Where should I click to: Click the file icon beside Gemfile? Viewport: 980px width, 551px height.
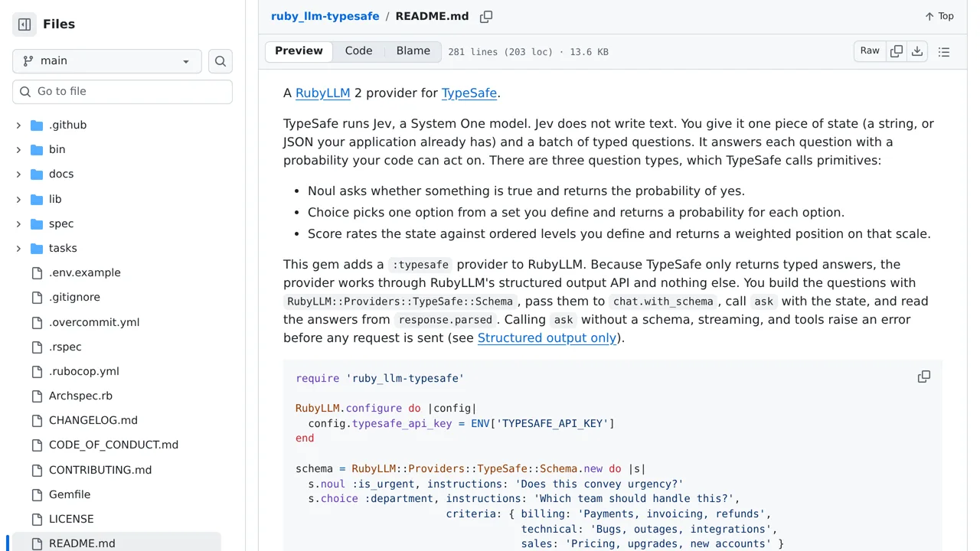tap(37, 494)
